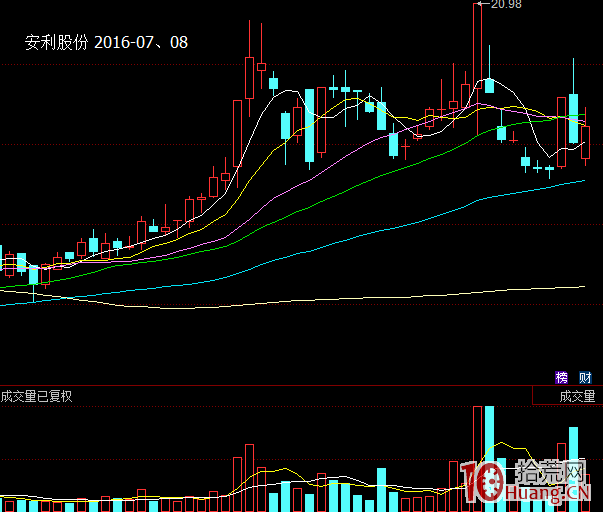Click the blue 财 icon
Viewport: 603px width, 512px height.
tap(585, 378)
